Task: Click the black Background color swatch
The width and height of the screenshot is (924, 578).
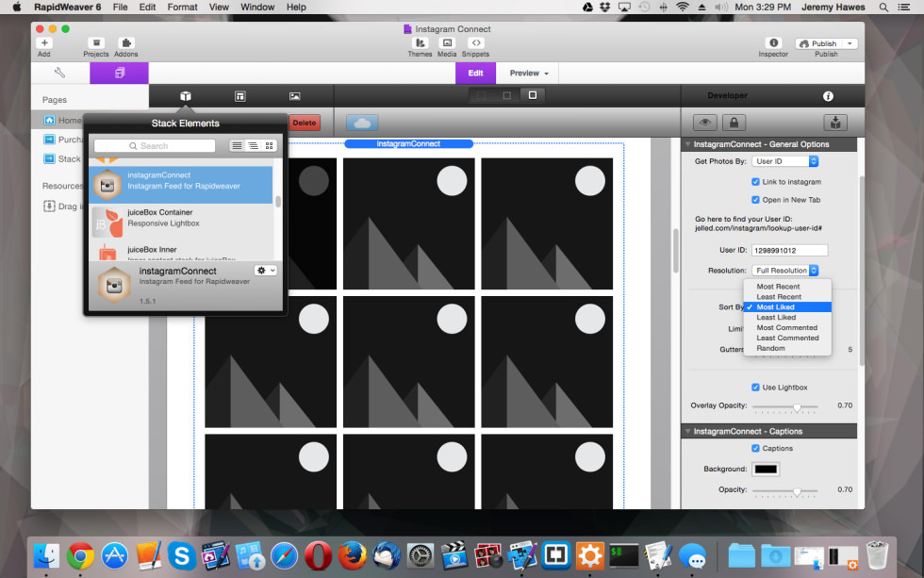Action: (x=766, y=469)
